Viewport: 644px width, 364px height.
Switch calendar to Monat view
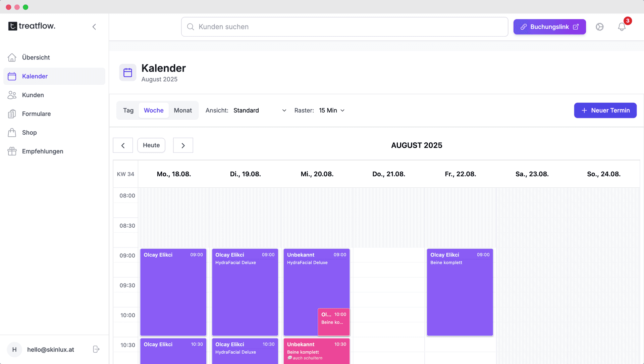[x=183, y=110]
